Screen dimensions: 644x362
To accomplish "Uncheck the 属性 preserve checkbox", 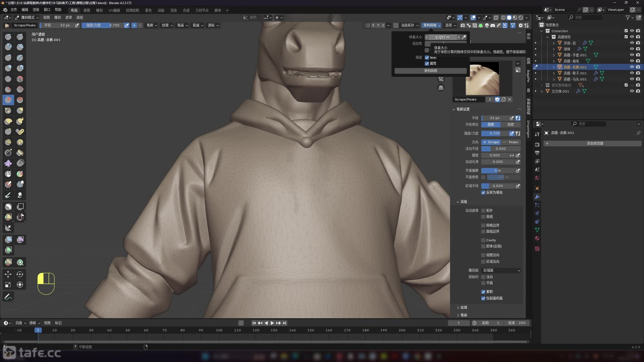I will [427, 63].
